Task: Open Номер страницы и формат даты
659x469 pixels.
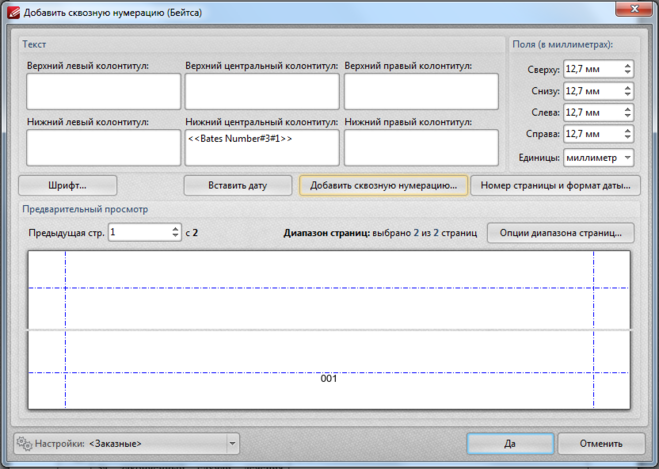Action: (x=555, y=185)
